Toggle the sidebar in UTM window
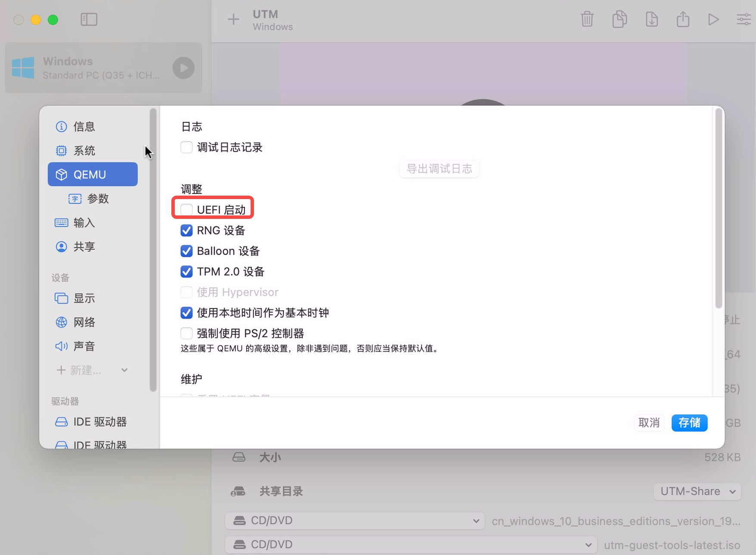Viewport: 756px width, 555px height. pyautogui.click(x=89, y=19)
